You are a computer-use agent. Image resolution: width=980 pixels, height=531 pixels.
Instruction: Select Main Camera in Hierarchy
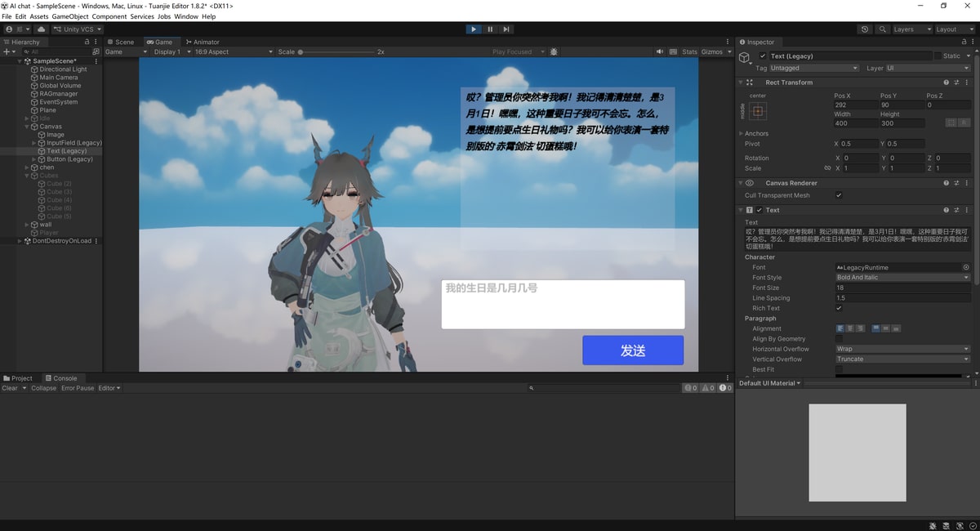[59, 78]
